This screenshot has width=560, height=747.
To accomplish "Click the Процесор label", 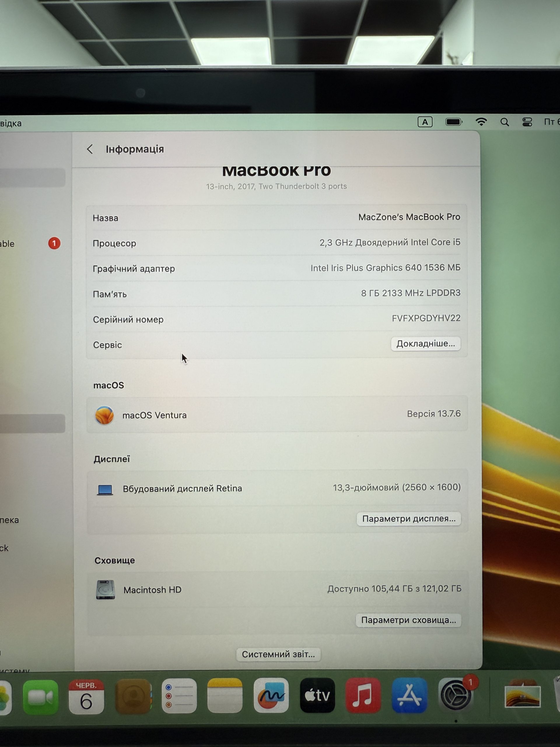I will 114,243.
